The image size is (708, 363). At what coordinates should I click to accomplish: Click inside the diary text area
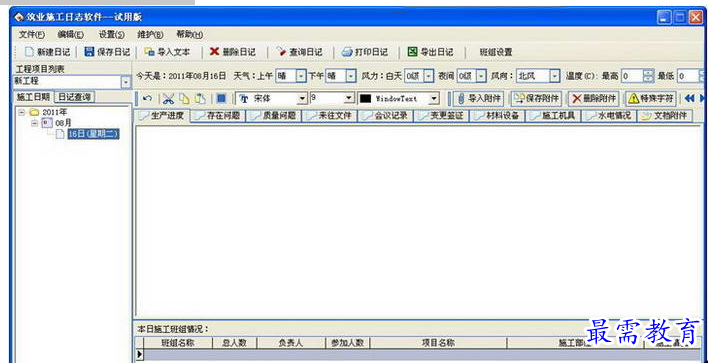418,221
